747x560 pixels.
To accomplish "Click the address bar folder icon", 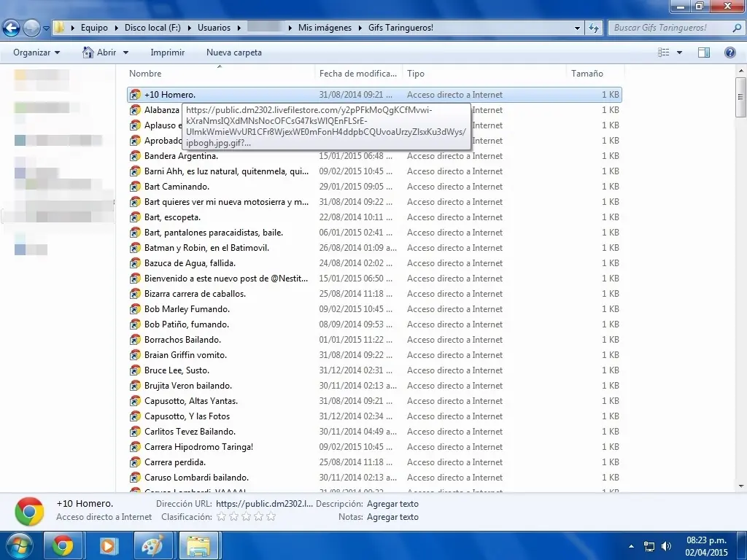I will (59, 27).
